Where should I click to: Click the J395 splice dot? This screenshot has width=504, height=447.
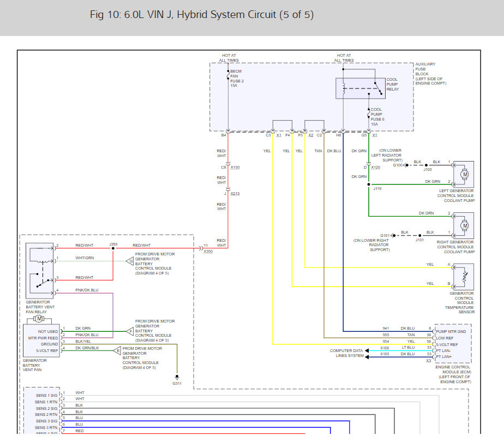coord(113,248)
